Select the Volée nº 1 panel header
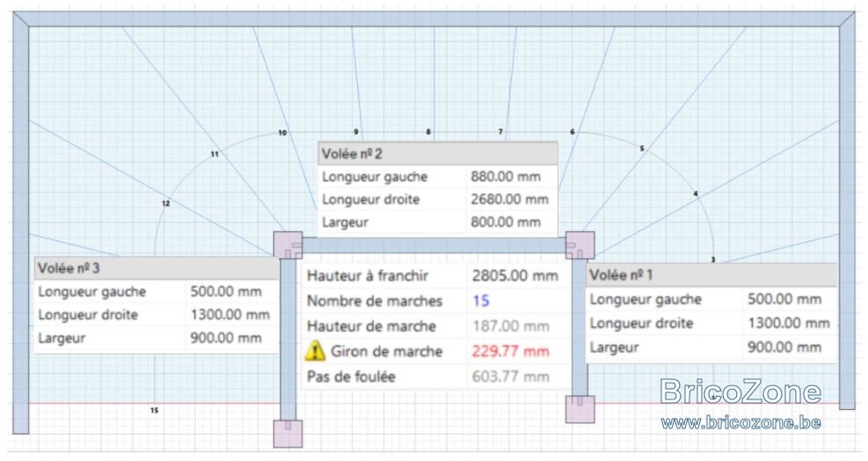The height and width of the screenshot is (461, 868). point(711,274)
